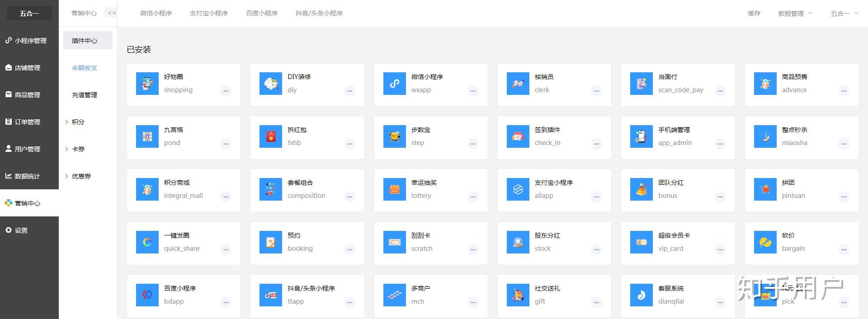
Task: Open the 幸运抽奖 lottery icon
Action: click(395, 189)
